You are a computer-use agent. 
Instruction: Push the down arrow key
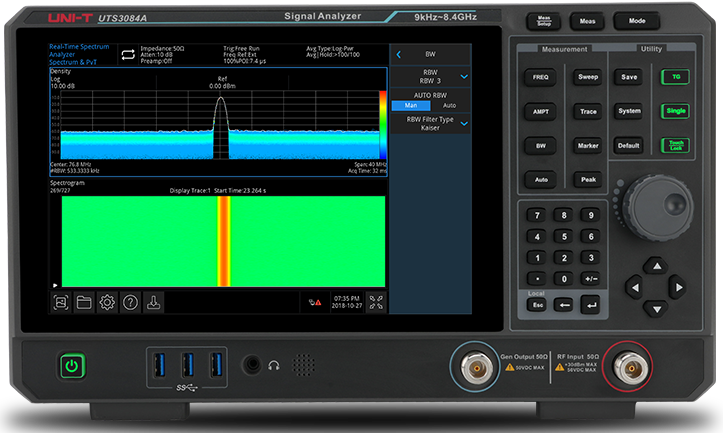coord(657,308)
